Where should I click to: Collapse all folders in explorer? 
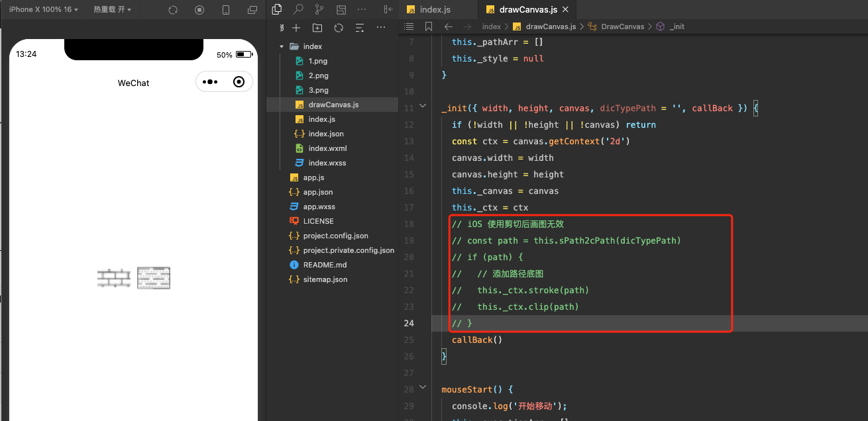(360, 28)
